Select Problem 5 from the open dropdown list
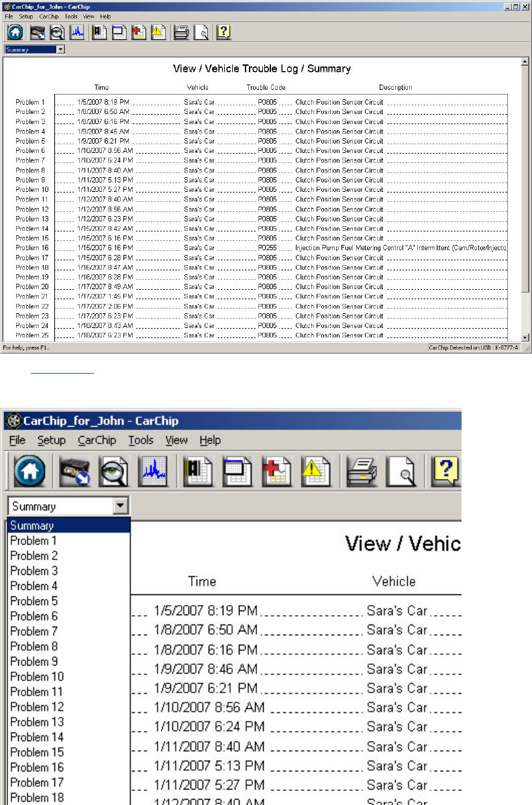 point(68,601)
